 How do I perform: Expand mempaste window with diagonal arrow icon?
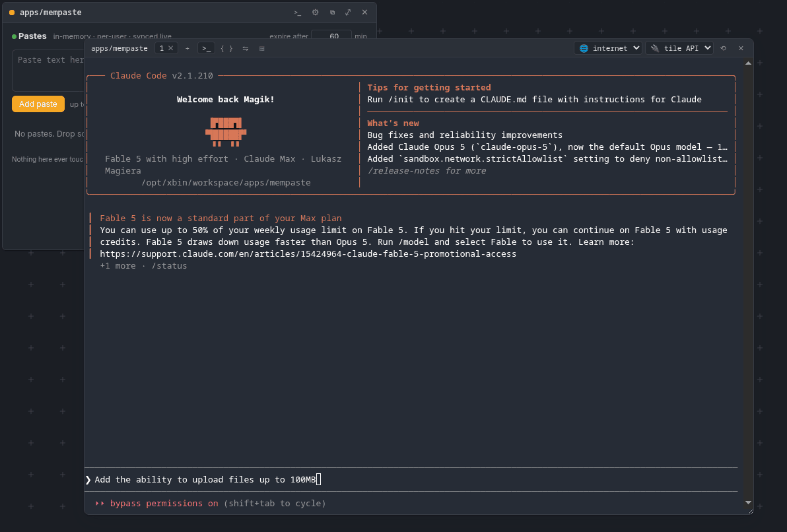click(349, 13)
